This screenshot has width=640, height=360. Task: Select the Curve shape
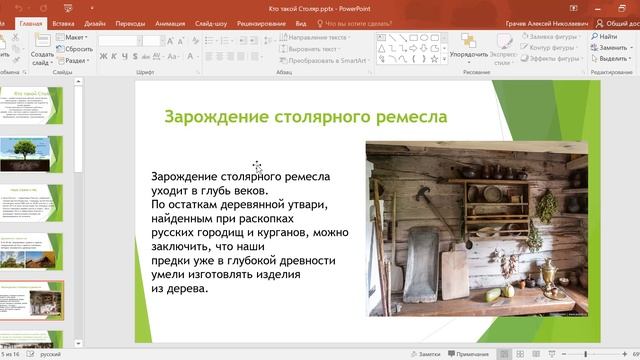pyautogui.click(x=403, y=59)
